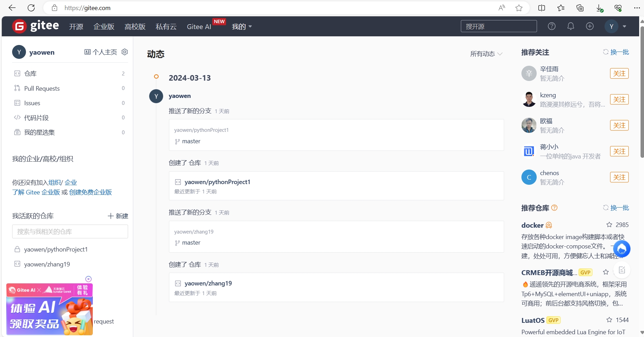Viewport: 644px width, 337px height.
Task: Open yaowen/pythonProject1 created repository card
Action: pos(217,182)
